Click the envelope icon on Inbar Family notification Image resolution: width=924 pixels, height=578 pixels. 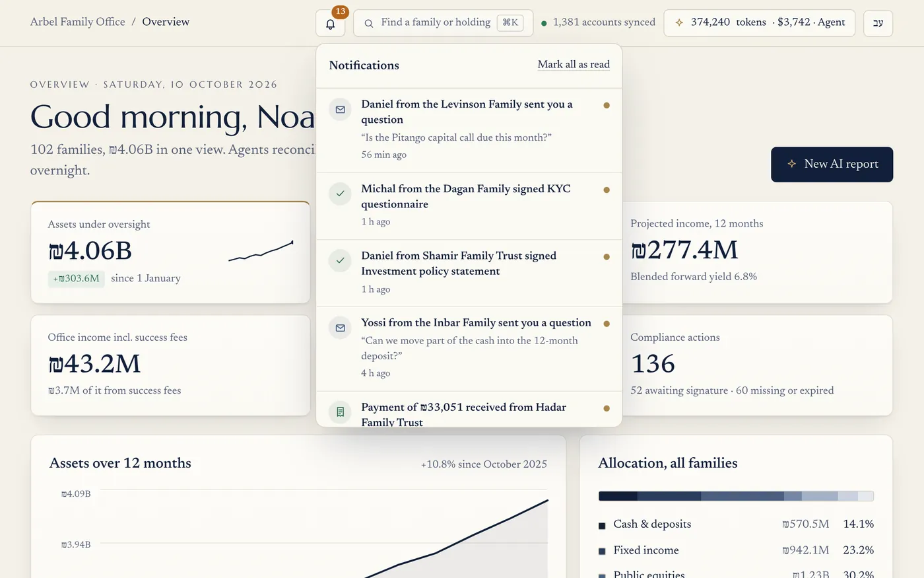[x=340, y=328]
